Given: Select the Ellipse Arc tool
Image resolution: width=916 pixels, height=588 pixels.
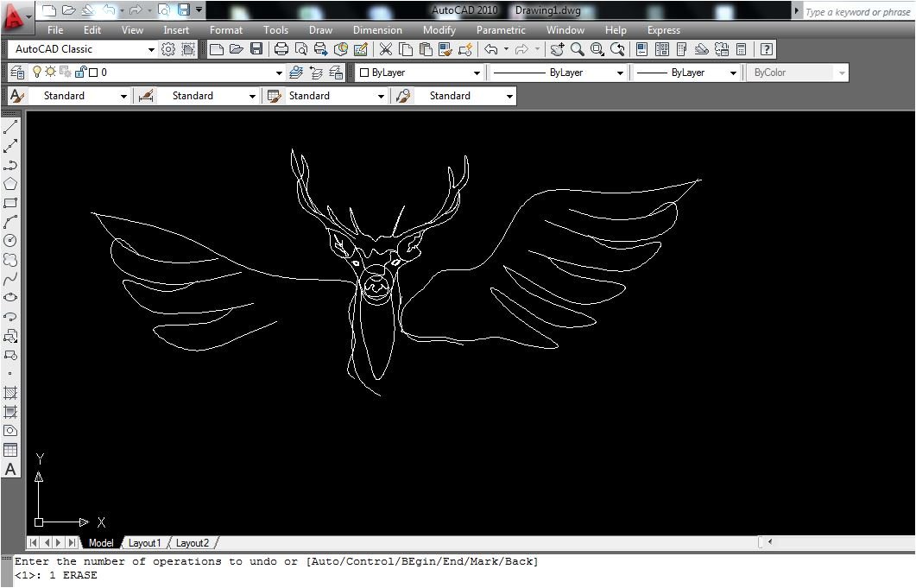Looking at the screenshot, I should 10,316.
